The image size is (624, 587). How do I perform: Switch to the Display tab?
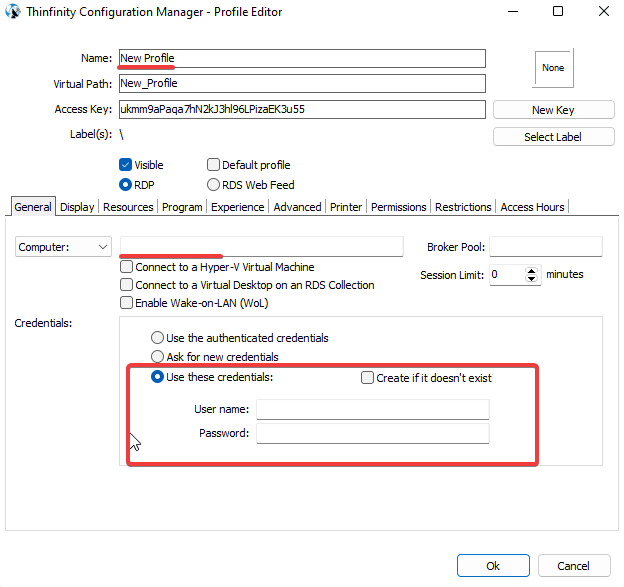(77, 207)
